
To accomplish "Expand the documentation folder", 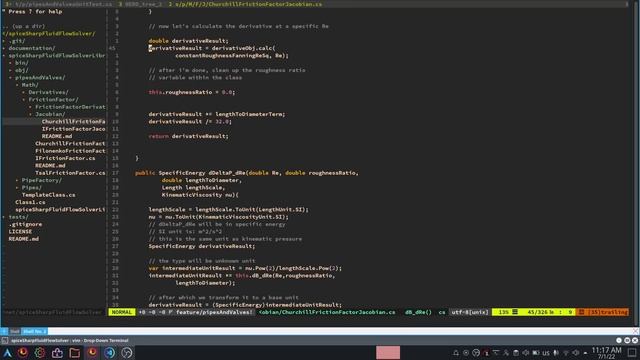I will pos(29,48).
